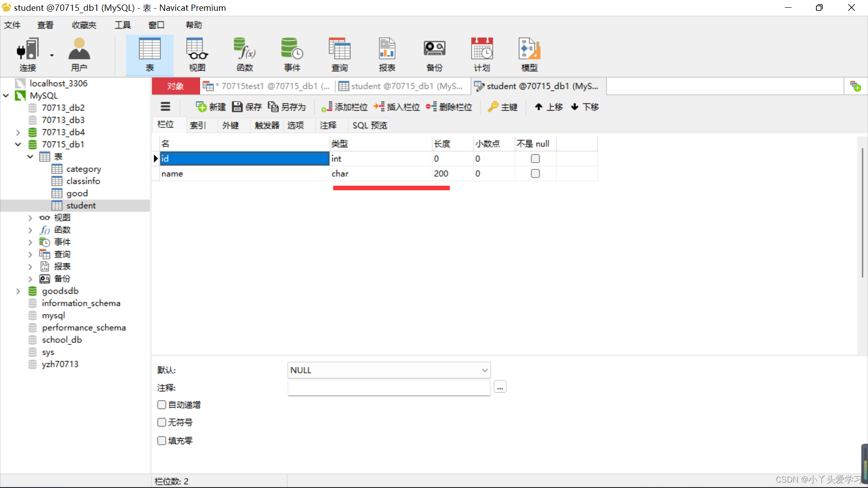The image size is (868, 488).
Task: Toggle 不是 null checkbox for name field
Action: (x=535, y=174)
